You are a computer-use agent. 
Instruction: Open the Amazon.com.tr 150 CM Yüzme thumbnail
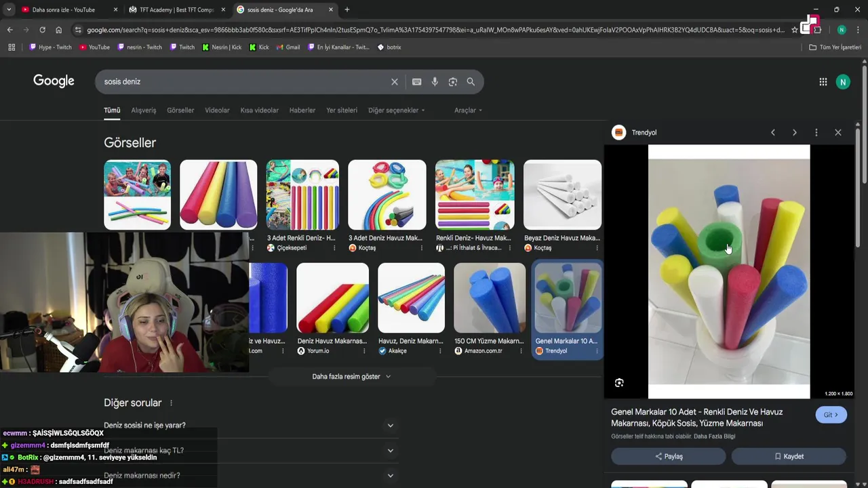[x=490, y=298]
